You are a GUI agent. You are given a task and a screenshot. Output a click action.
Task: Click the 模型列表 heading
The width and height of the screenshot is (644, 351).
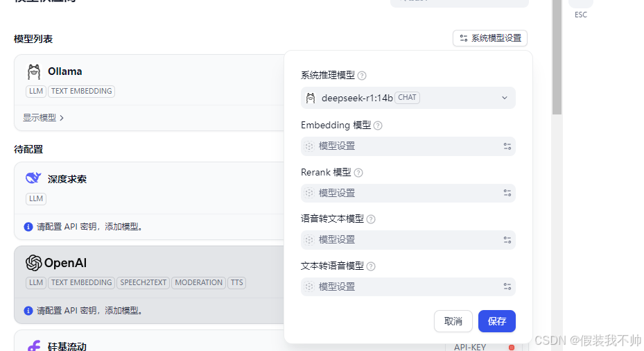pyautogui.click(x=33, y=39)
